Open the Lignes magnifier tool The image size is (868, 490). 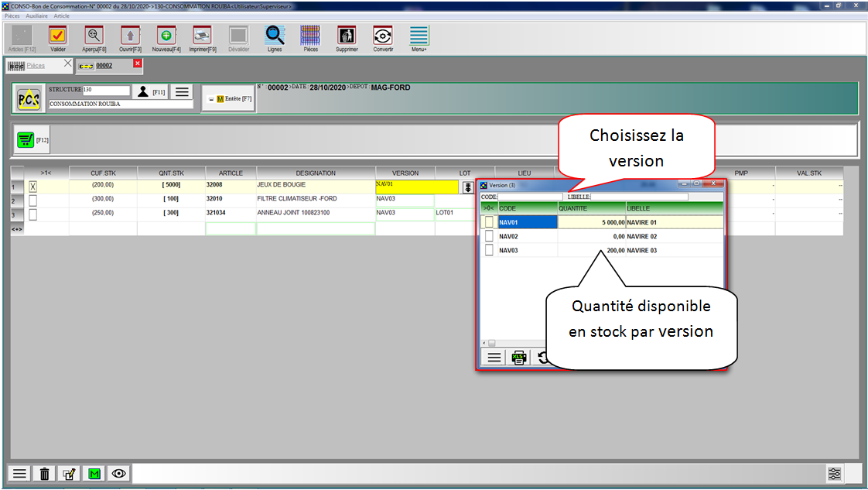tap(275, 36)
